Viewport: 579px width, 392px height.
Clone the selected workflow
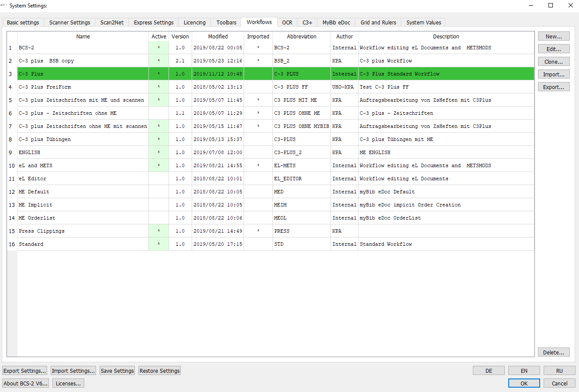(x=554, y=62)
